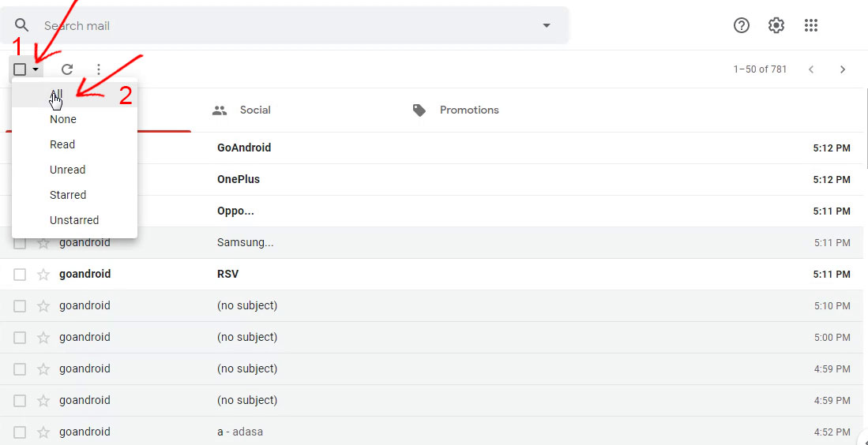868x445 pixels.
Task: Go to the newer page arrow
Action: click(810, 69)
